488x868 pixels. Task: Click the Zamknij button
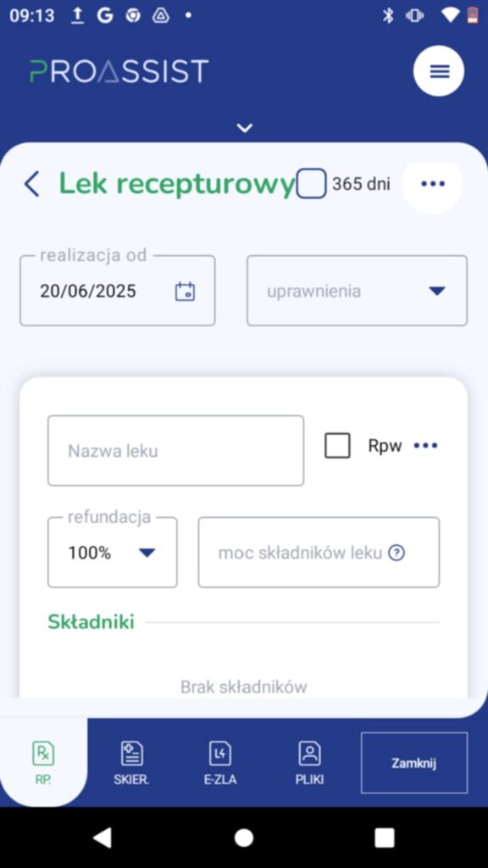pyautogui.click(x=414, y=763)
